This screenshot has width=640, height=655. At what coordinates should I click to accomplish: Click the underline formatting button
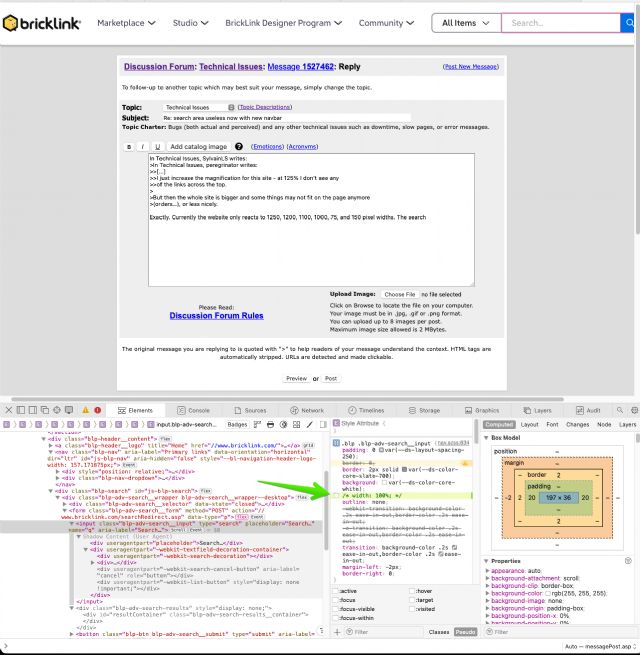tap(157, 146)
